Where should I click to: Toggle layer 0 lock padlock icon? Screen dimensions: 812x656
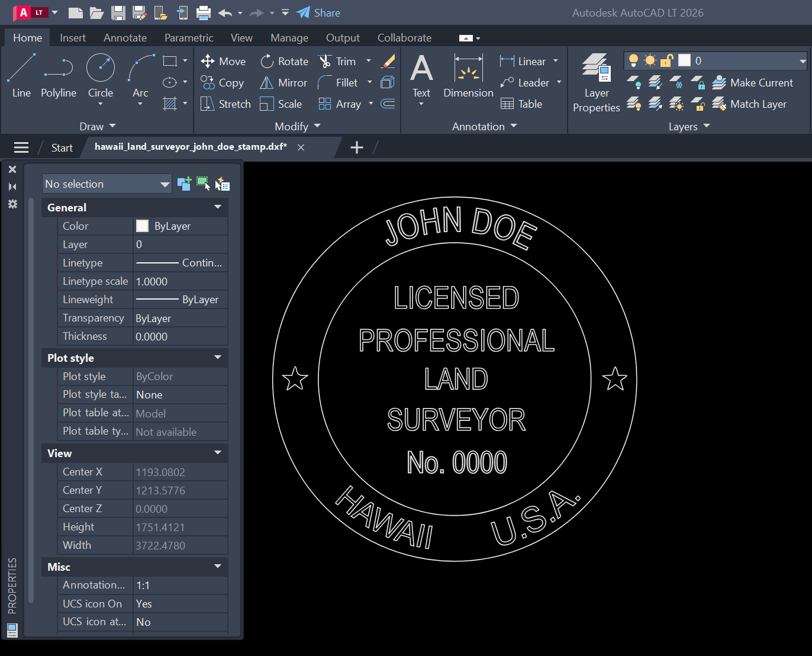point(666,60)
